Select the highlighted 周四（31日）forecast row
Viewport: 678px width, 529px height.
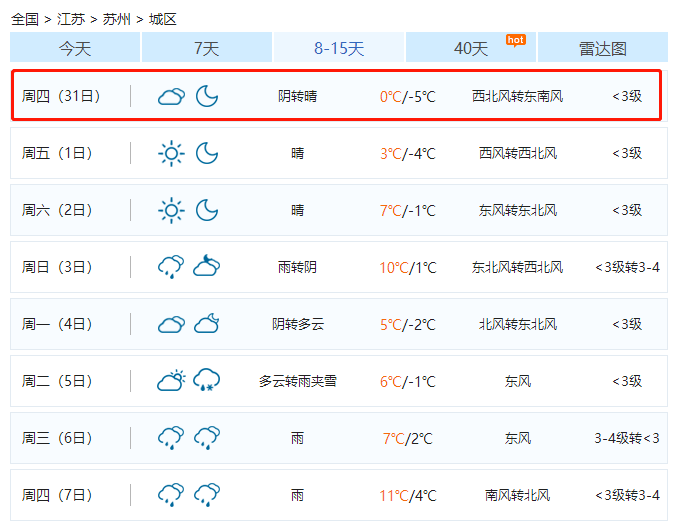[x=338, y=96]
